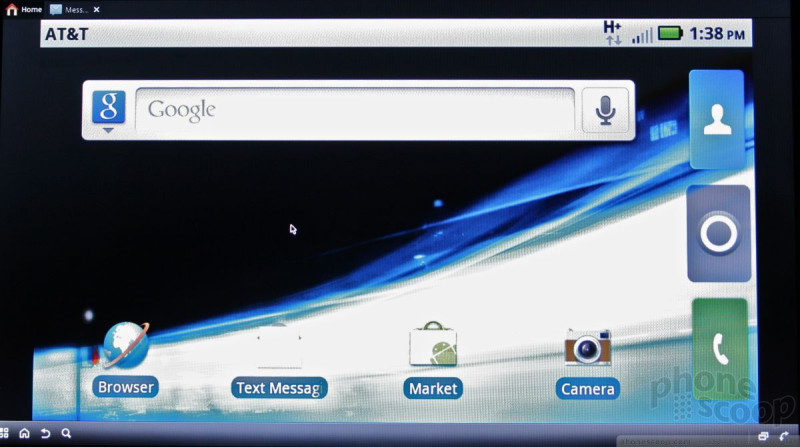Check the signal strength bars
The height and width of the screenshot is (447, 800).
pos(642,36)
